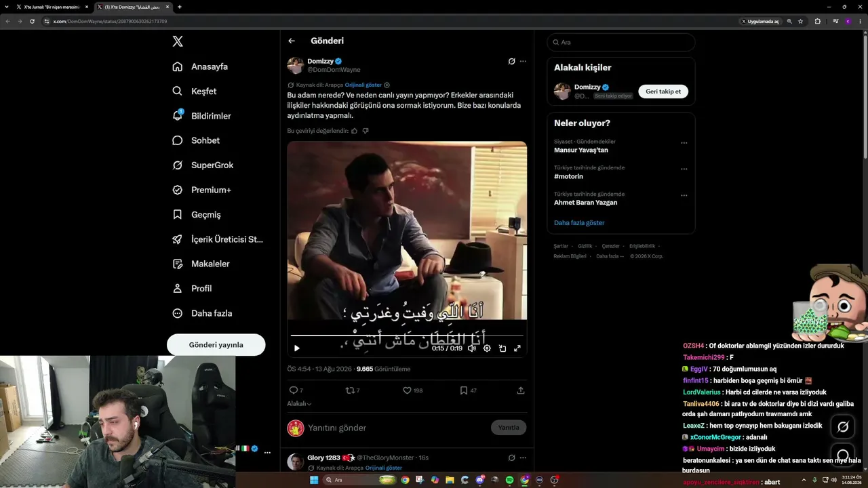Click the Yanıtla reply button
Viewport: 868px width, 488px height.
[x=509, y=428]
